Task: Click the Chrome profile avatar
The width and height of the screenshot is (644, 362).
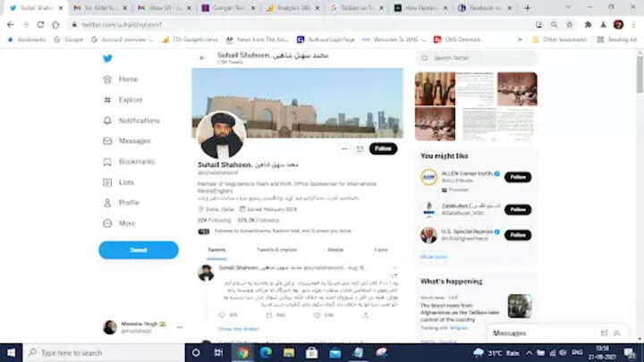Action: (619, 25)
